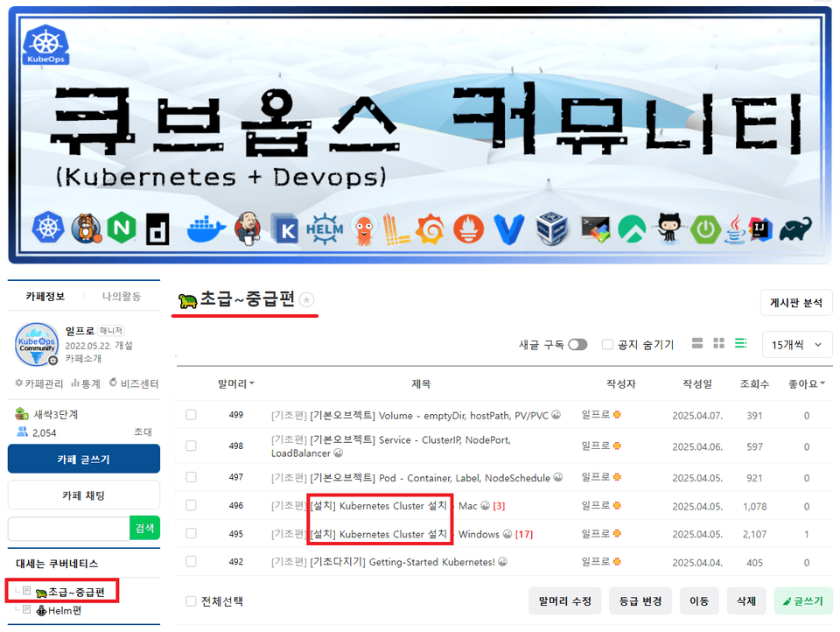
Task: Check the box for post 496
Action: (x=191, y=505)
